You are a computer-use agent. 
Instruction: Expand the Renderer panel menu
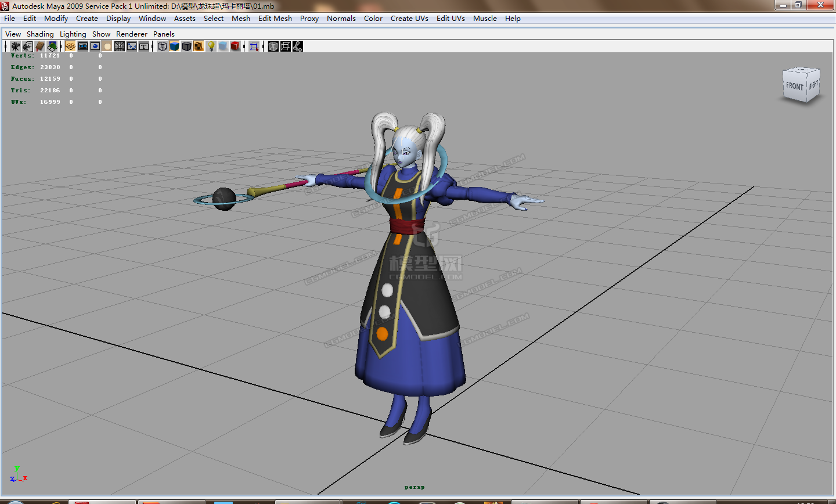pyautogui.click(x=132, y=34)
